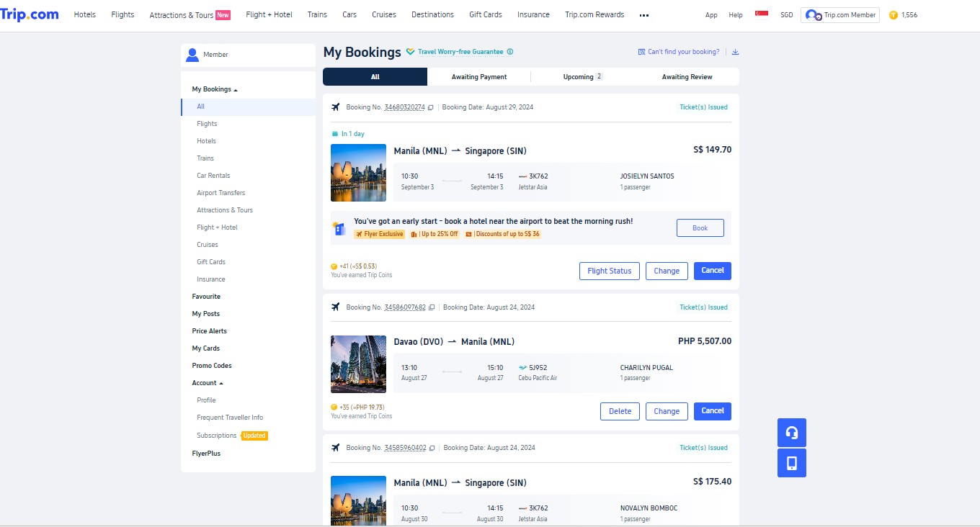
Task: Go to Flight + Hotel in top navigation
Action: [x=269, y=15]
